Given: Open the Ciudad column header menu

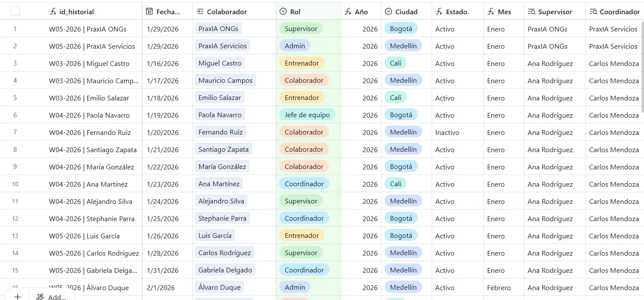Looking at the screenshot, I should tap(406, 12).
